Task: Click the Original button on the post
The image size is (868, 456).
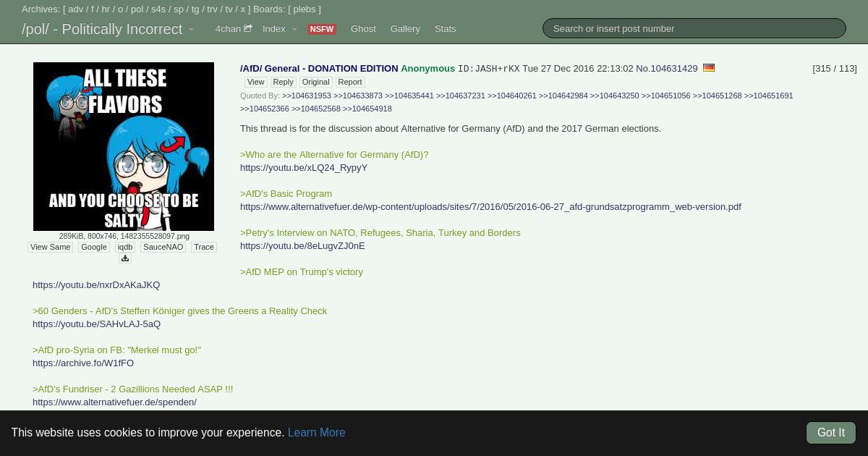Action: click(315, 82)
